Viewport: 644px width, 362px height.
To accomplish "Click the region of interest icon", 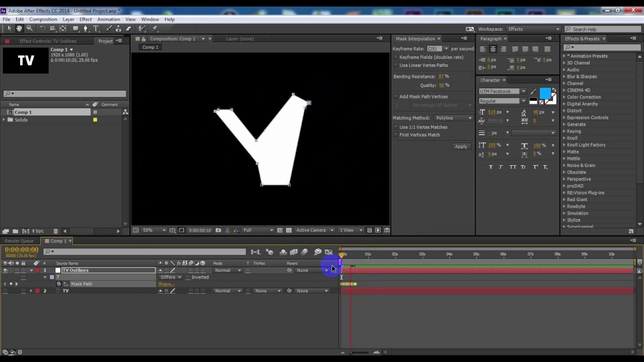I will (280, 230).
